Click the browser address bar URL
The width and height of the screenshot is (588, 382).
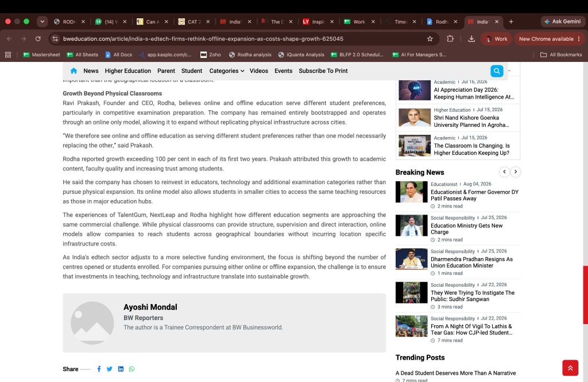coord(203,38)
